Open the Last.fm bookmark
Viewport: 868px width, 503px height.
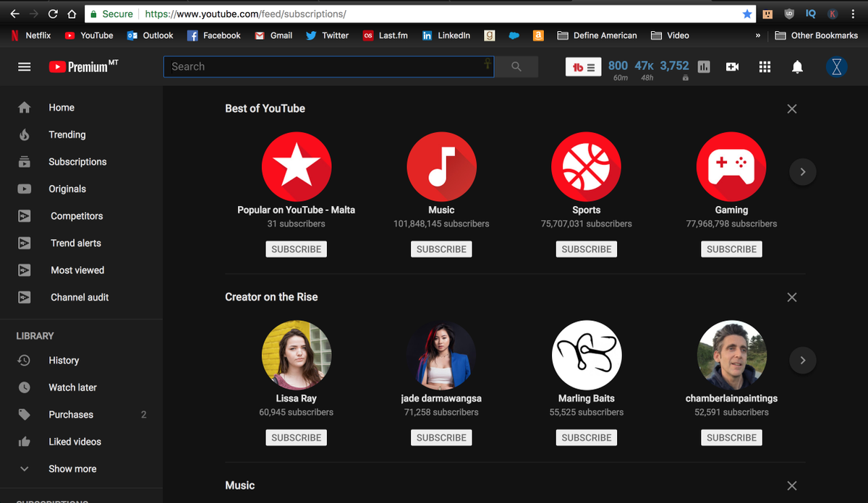[386, 35]
